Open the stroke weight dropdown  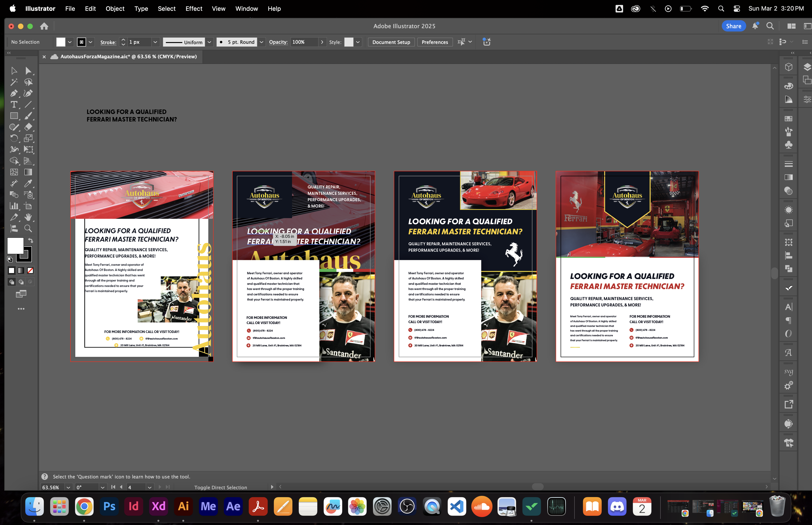[155, 42]
